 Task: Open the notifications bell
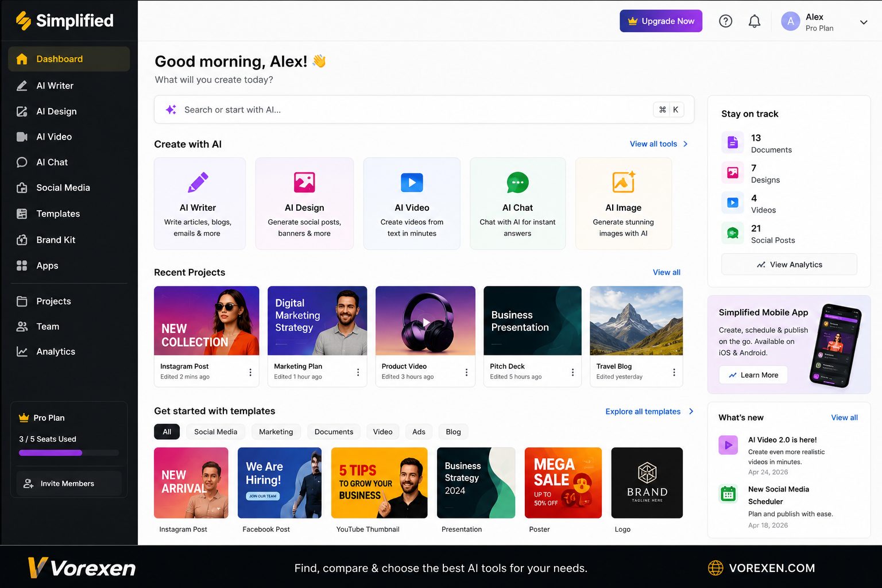[755, 21]
